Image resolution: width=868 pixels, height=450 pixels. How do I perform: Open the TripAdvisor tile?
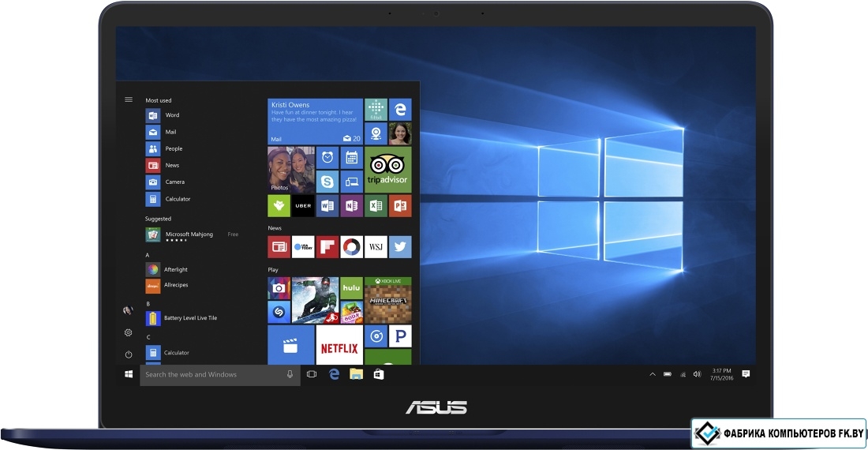pos(387,170)
